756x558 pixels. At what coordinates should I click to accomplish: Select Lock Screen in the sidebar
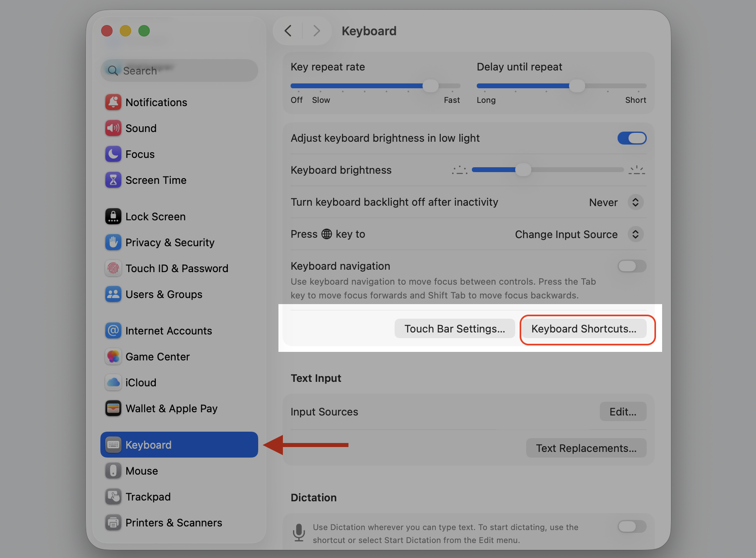pos(179,217)
